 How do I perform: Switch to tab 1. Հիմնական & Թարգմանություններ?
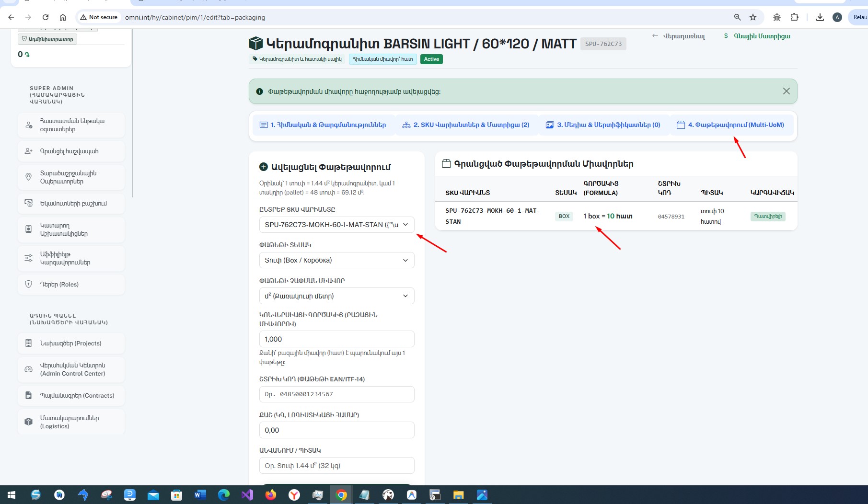(324, 125)
